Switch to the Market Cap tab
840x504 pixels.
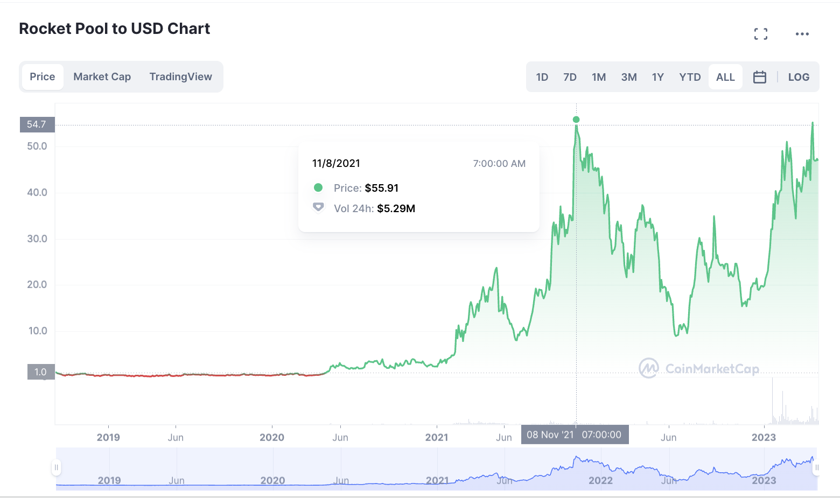click(x=102, y=77)
